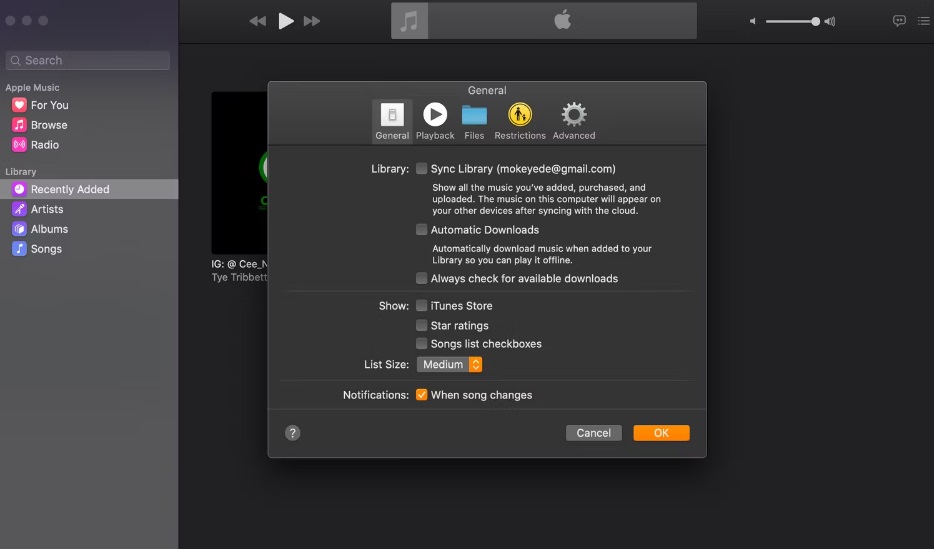
Task: Click the Recently Added clock icon
Action: [x=19, y=189]
